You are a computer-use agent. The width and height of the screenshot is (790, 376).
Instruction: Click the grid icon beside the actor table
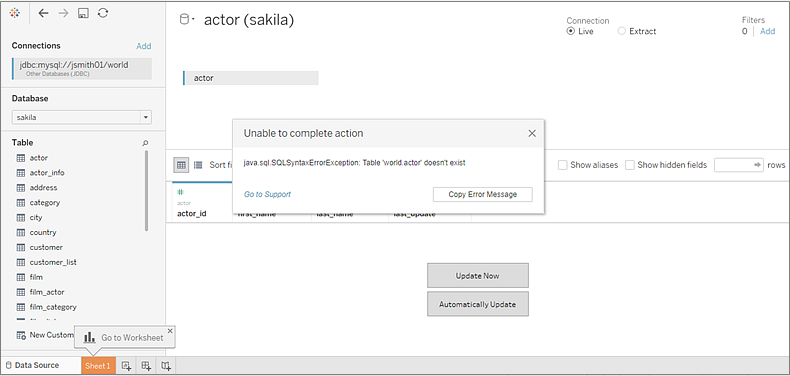21,158
